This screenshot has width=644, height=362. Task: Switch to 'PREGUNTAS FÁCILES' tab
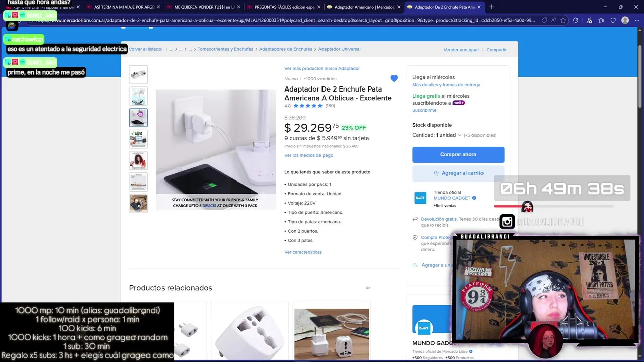tap(283, 7)
